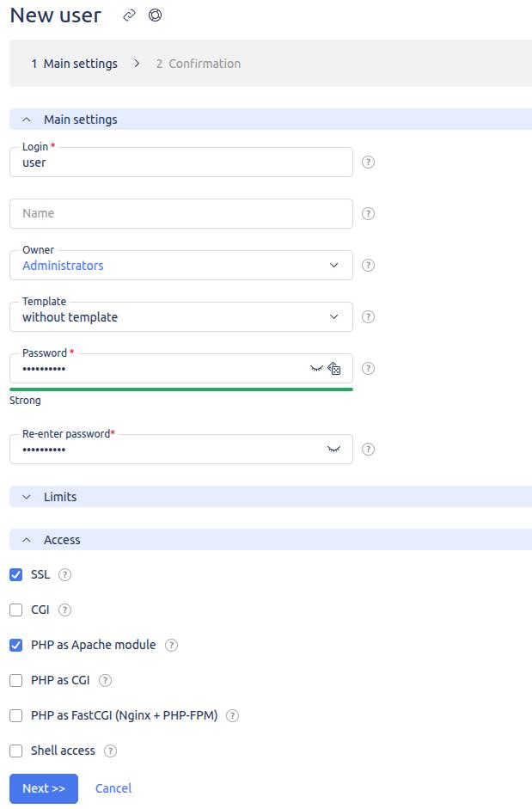The height and width of the screenshot is (809, 532).
Task: Show help hint for PHP as Apache module
Action: coord(171,645)
